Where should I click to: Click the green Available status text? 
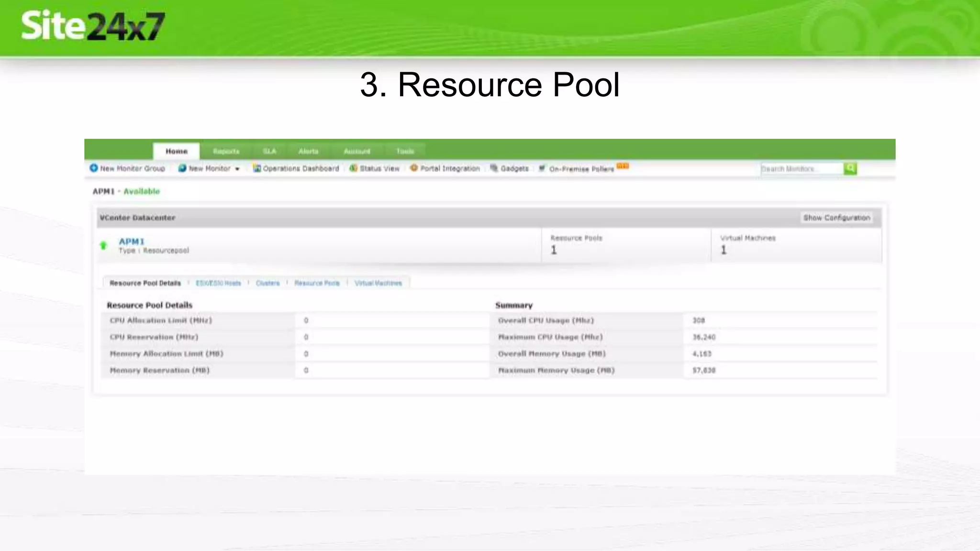click(142, 191)
